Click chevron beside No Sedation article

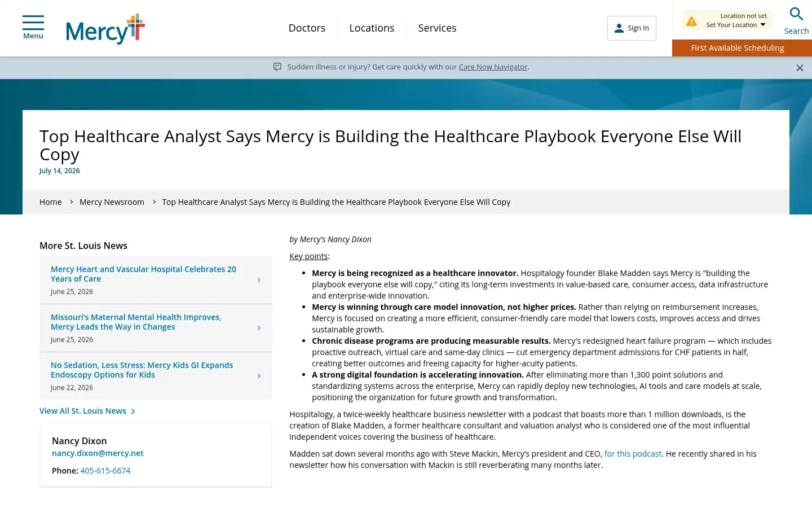(x=259, y=376)
